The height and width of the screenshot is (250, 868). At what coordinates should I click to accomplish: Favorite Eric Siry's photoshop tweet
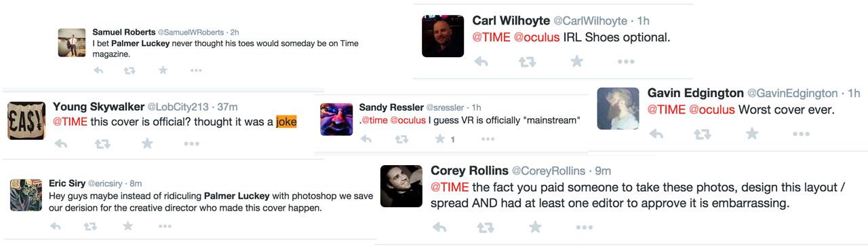coord(127,226)
